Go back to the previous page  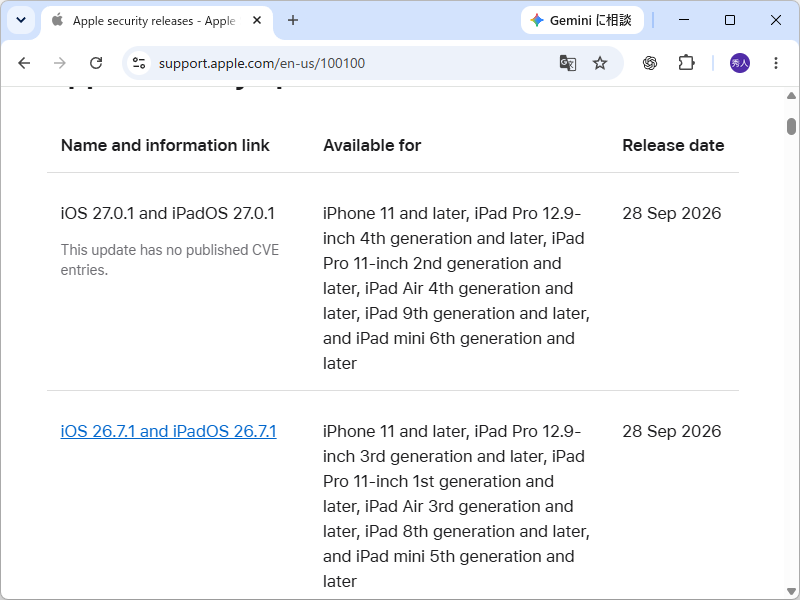[24, 63]
